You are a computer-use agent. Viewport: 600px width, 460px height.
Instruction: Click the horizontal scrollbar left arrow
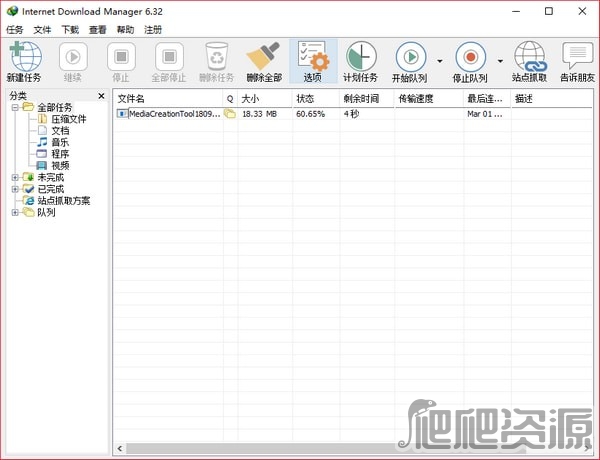tap(120, 448)
